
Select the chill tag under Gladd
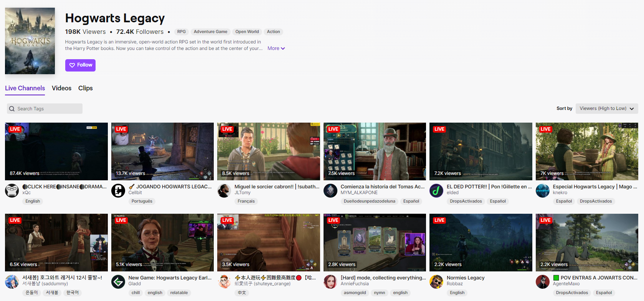tap(135, 293)
